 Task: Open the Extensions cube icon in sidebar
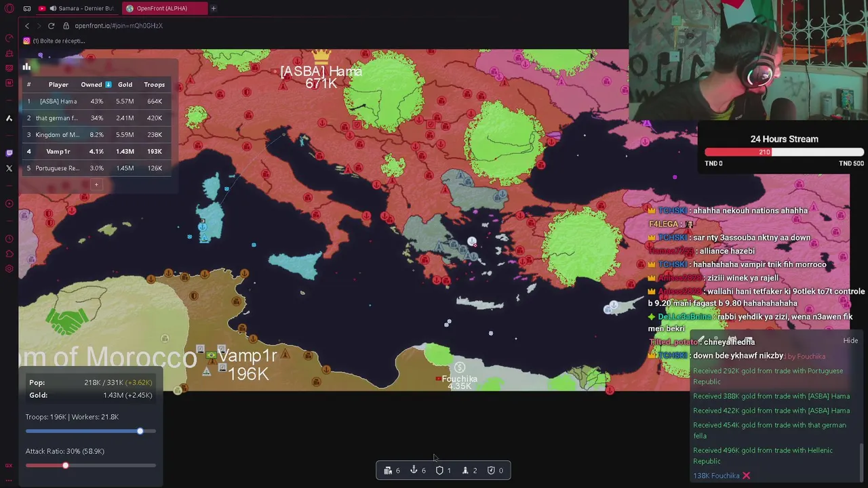(x=9, y=253)
